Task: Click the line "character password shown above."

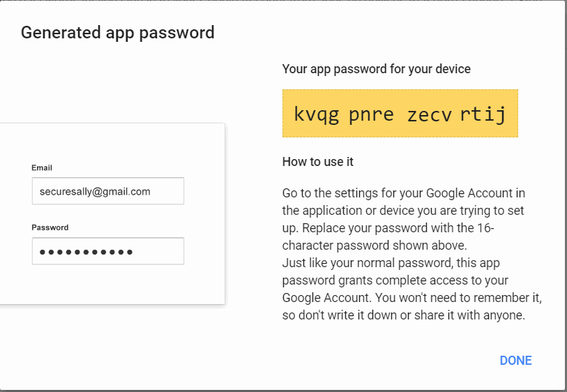Action: coord(375,246)
